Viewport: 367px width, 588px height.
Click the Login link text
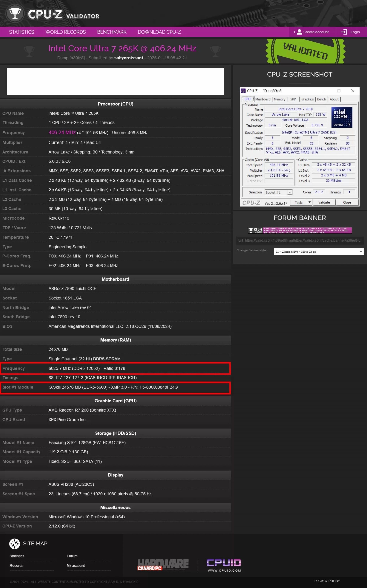355,32
